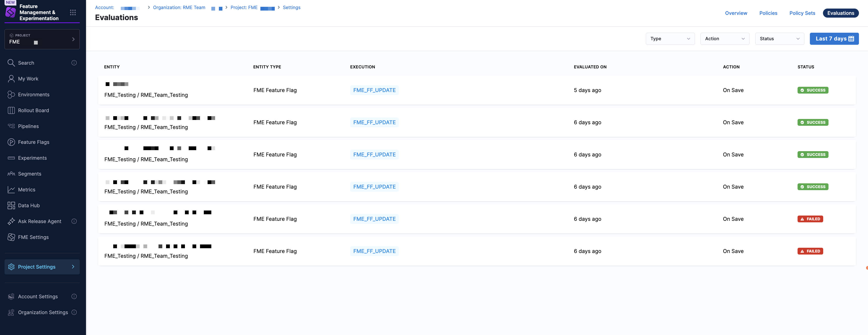The height and width of the screenshot is (335, 868).
Task: Click the info icon beside Search
Action: (x=74, y=63)
